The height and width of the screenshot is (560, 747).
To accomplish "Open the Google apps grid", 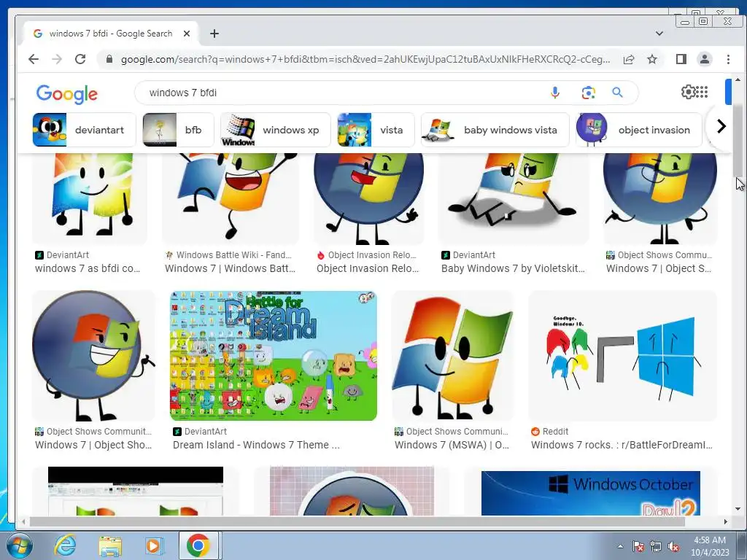I will click(703, 91).
